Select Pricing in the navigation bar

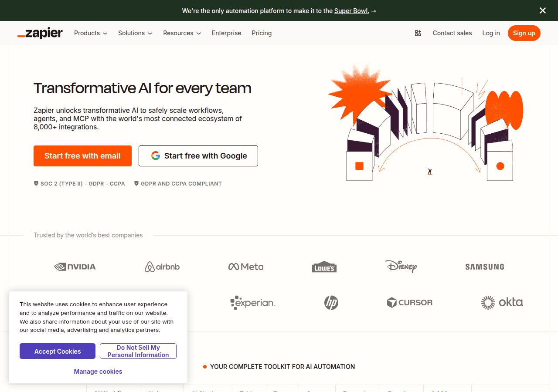pyautogui.click(x=262, y=33)
